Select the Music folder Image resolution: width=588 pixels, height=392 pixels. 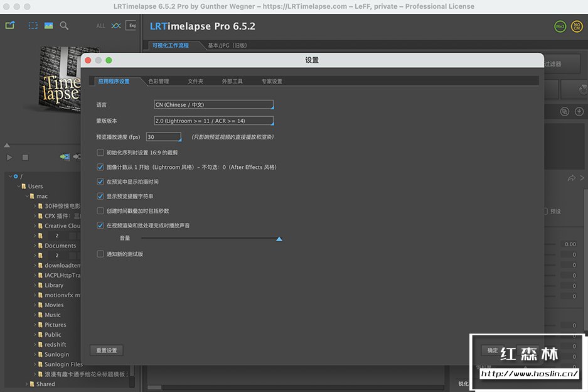(x=53, y=315)
